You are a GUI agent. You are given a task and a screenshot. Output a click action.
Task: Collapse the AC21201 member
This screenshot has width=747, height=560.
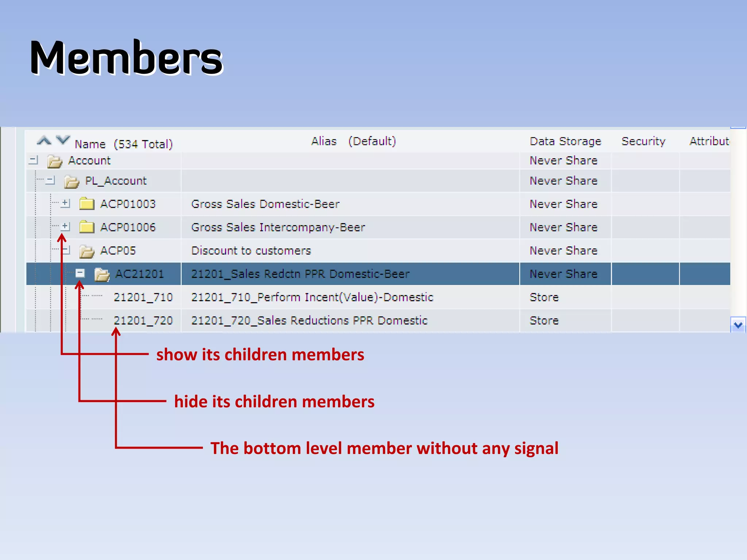[x=80, y=273]
